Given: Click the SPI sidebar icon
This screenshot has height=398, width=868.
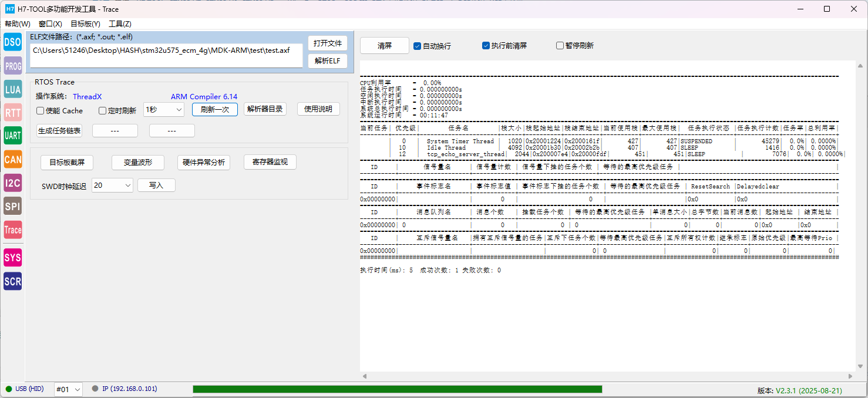Looking at the screenshot, I should pyautogui.click(x=12, y=206).
